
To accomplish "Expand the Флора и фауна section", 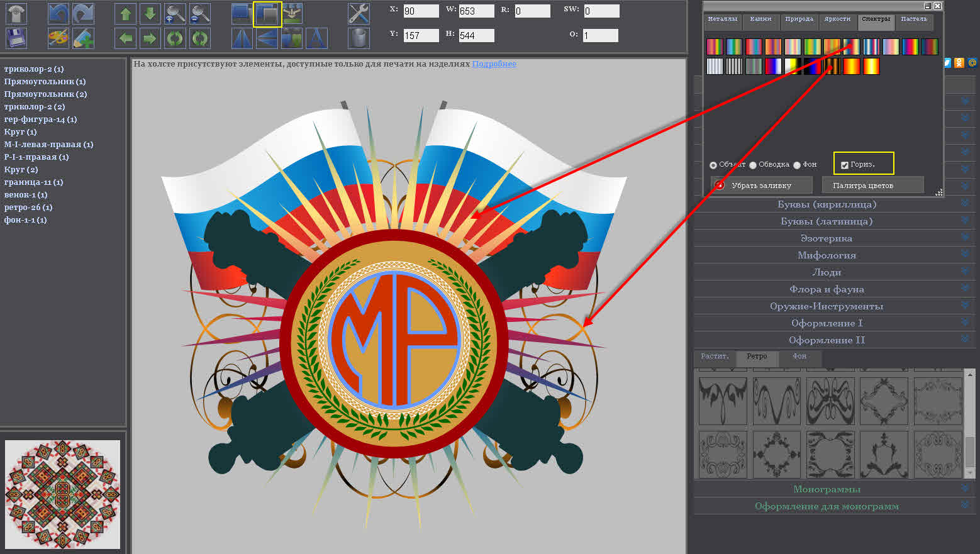I will point(834,289).
